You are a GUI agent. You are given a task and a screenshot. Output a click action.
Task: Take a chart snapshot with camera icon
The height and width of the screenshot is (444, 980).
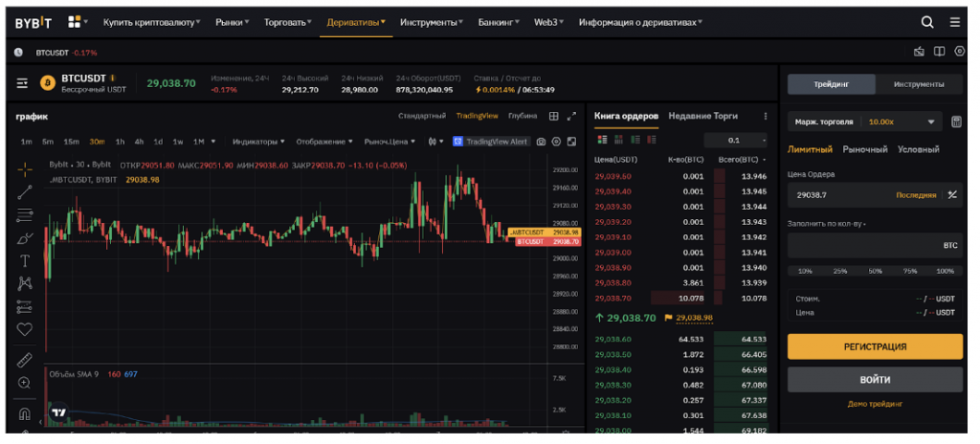point(542,142)
